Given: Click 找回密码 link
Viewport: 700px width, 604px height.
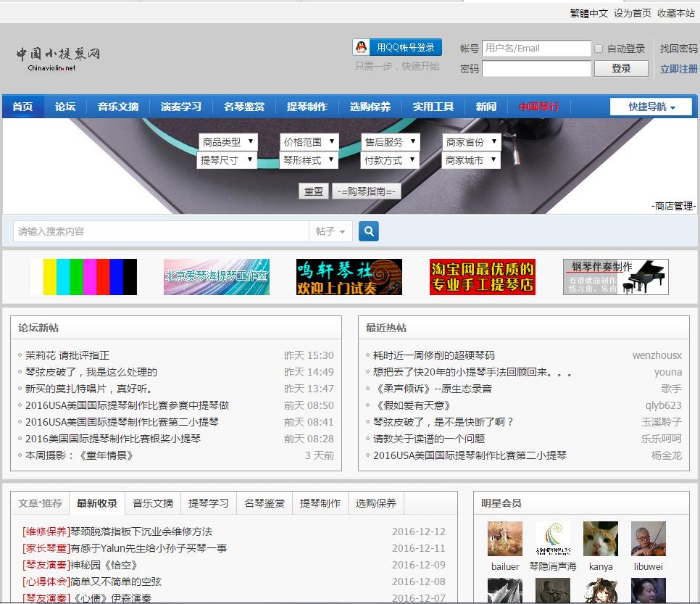Looking at the screenshot, I should (678, 49).
